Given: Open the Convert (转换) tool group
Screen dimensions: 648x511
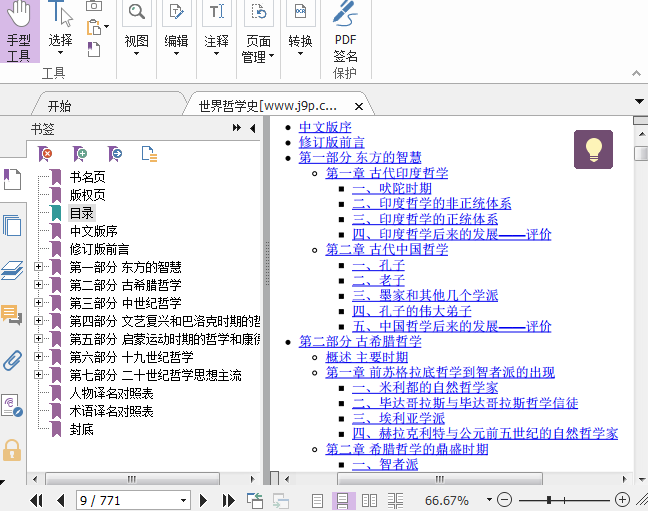Looking at the screenshot, I should (x=300, y=29).
